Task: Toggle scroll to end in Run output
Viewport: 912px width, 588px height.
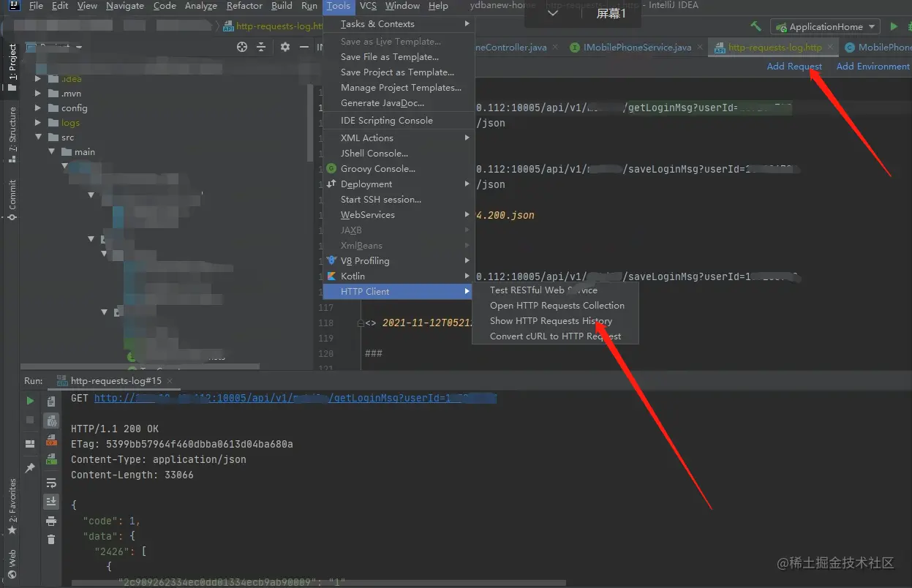Action: (x=51, y=502)
